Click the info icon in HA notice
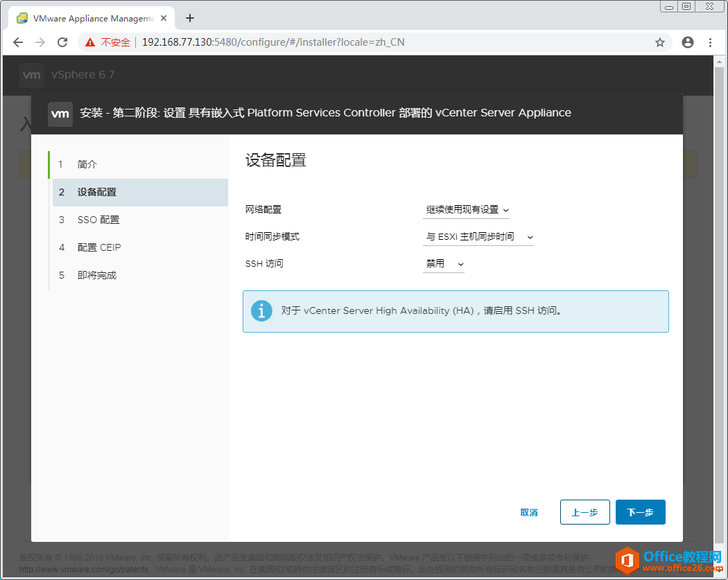 [x=261, y=311]
